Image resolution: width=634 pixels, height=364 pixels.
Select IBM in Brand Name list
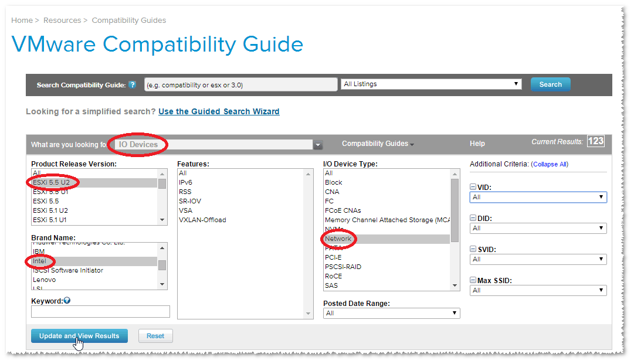pos(94,251)
